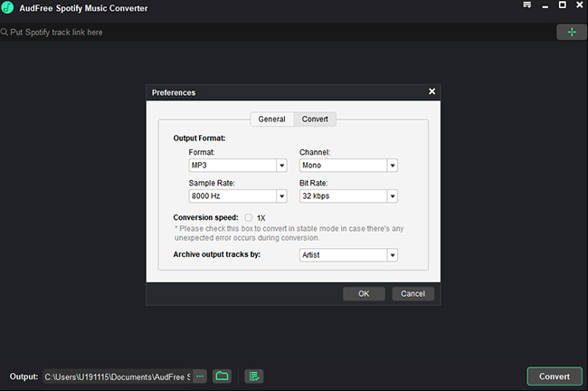Image resolution: width=588 pixels, height=391 pixels.
Task: Close the Preferences dialog
Action: pyautogui.click(x=432, y=91)
